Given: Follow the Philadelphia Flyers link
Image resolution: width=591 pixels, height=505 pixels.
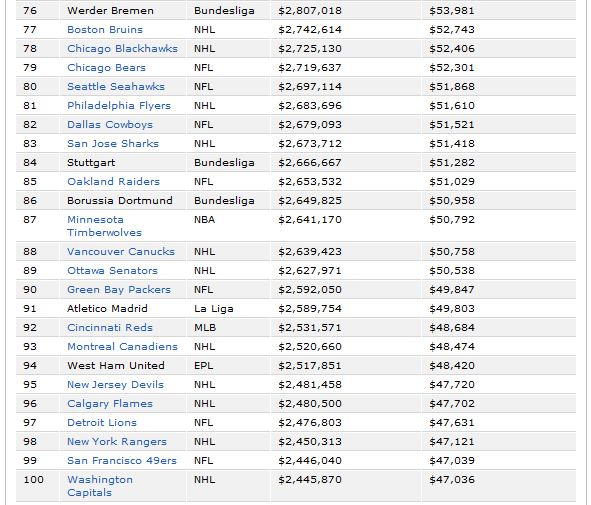Looking at the screenshot, I should (119, 106).
